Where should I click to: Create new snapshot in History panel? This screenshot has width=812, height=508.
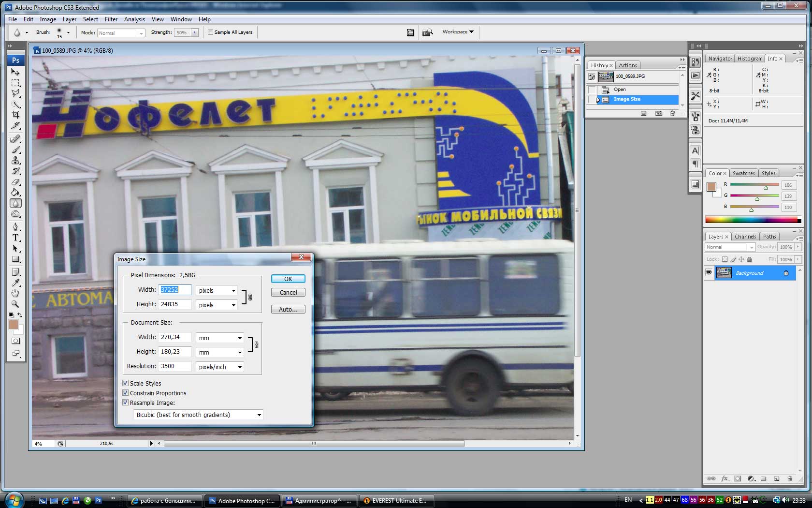click(x=658, y=113)
